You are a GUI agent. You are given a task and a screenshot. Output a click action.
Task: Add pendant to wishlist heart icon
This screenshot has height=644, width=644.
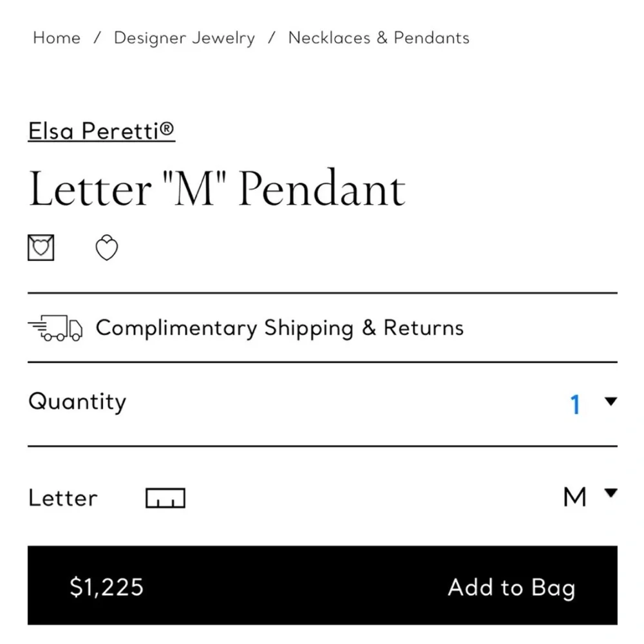107,247
